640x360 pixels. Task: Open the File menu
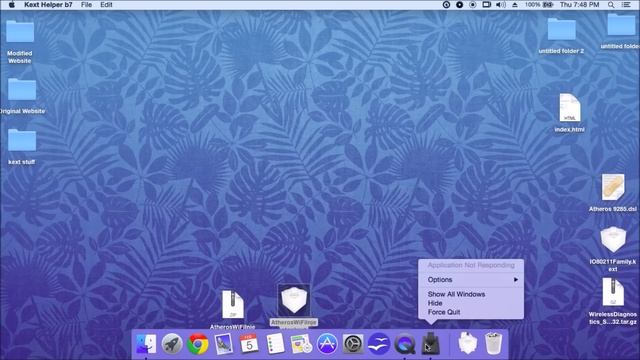coord(86,5)
